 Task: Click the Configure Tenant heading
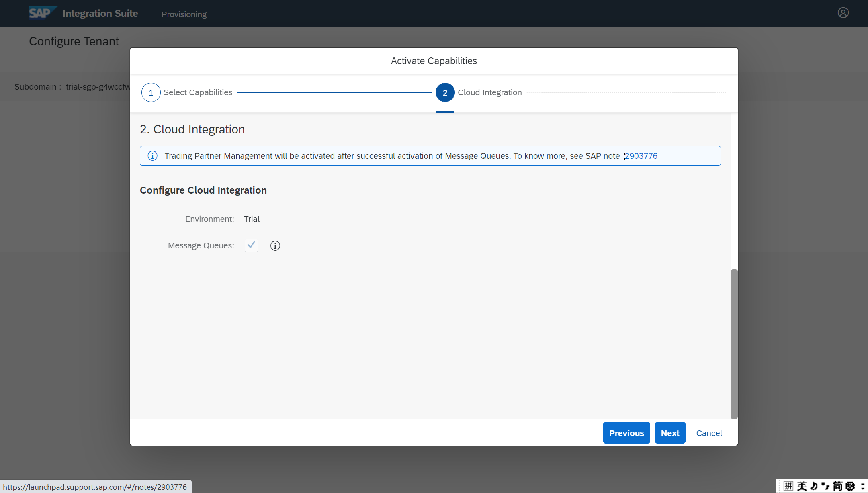74,41
